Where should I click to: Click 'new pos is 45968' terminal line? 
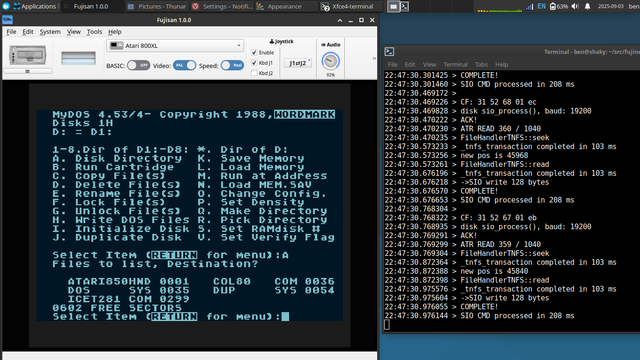[494, 156]
